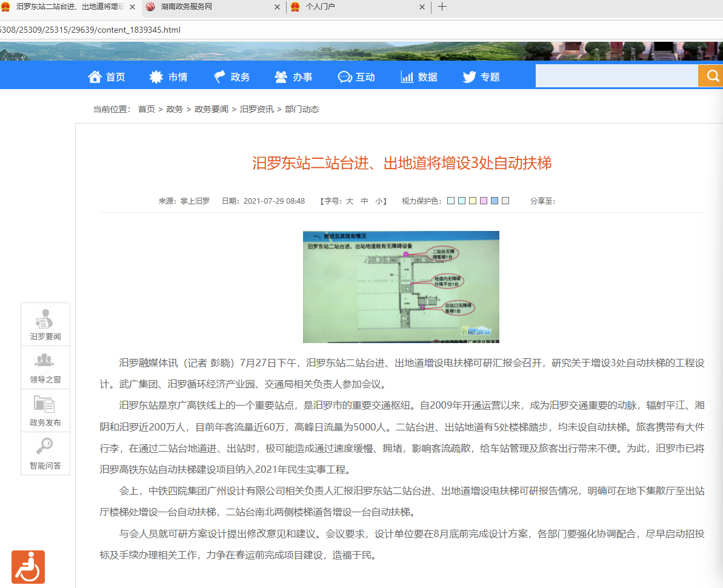
Task: Open 智能问答 sidebar icon
Action: tap(45, 447)
